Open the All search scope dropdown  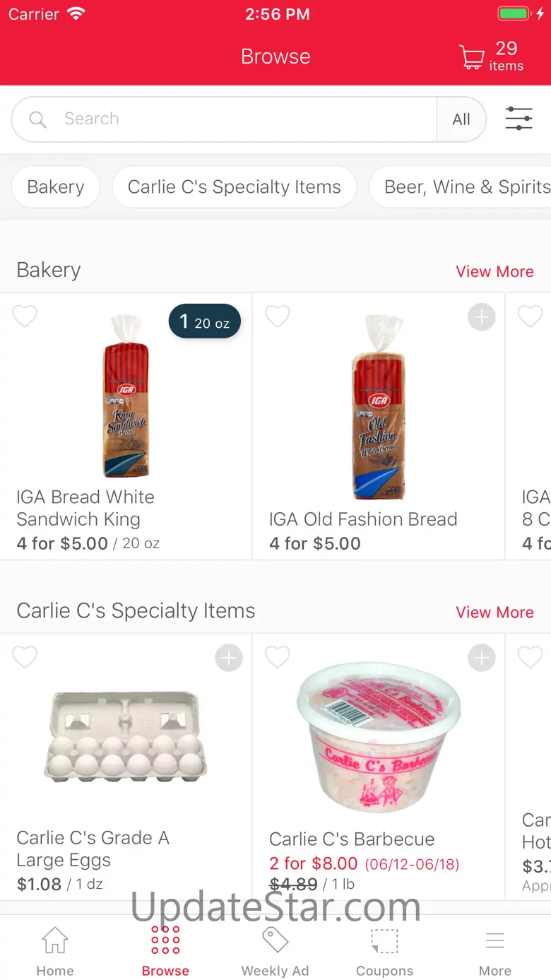tap(461, 119)
